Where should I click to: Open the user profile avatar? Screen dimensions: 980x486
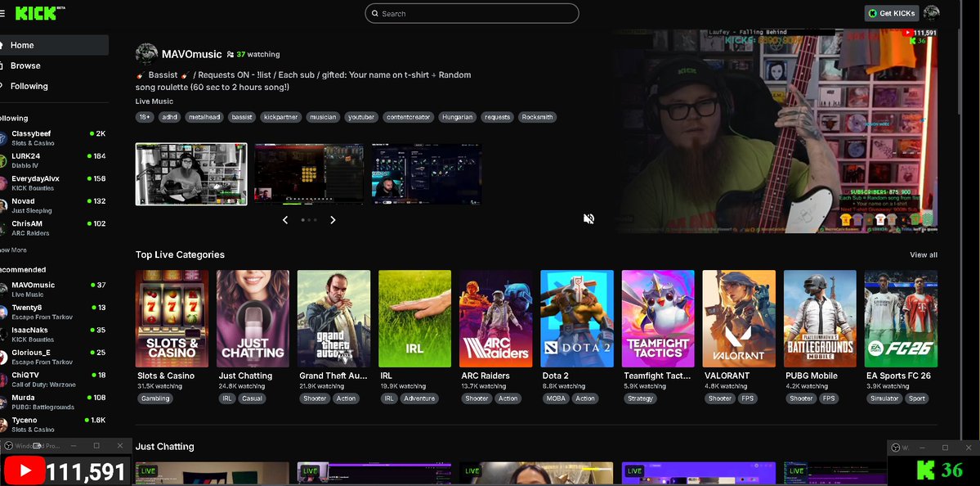(x=931, y=13)
